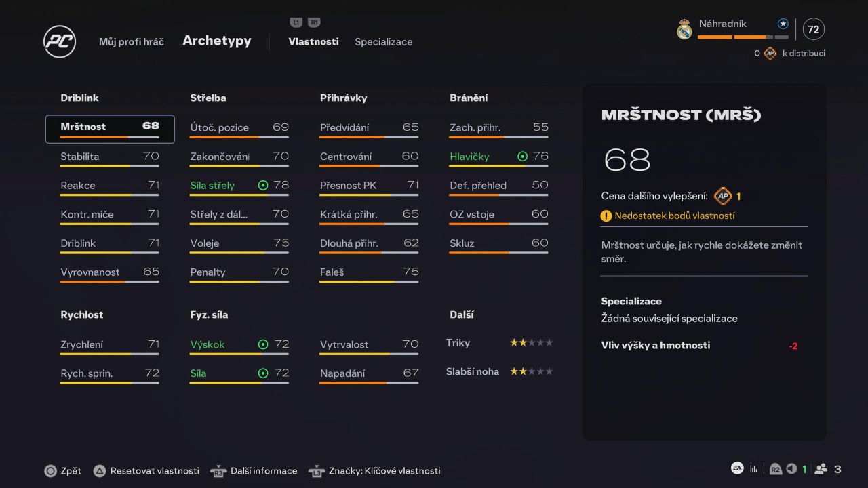Click the circle Zpět back button icon
This screenshot has width=868, height=488.
50,471
